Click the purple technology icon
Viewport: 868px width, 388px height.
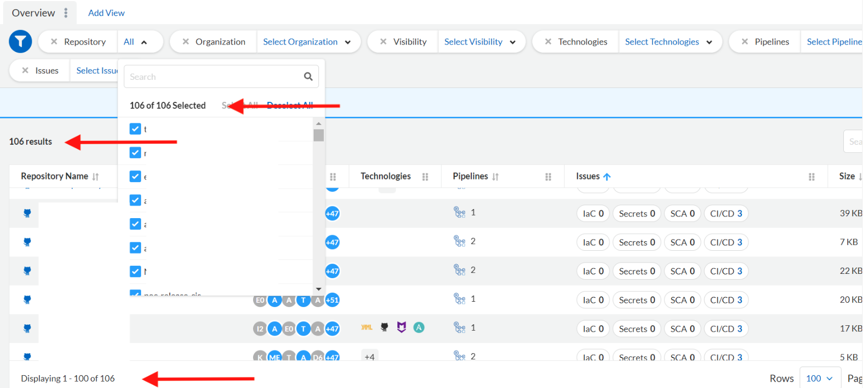[x=402, y=327]
